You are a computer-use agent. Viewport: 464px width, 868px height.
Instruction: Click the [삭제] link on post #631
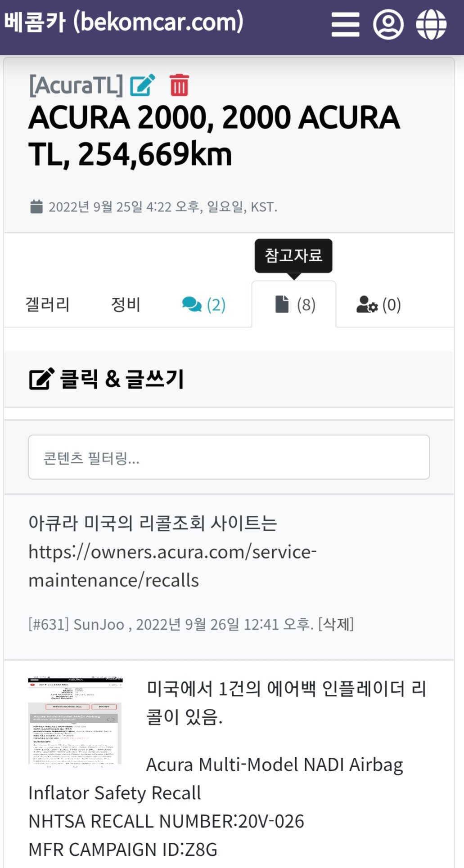coord(336,624)
